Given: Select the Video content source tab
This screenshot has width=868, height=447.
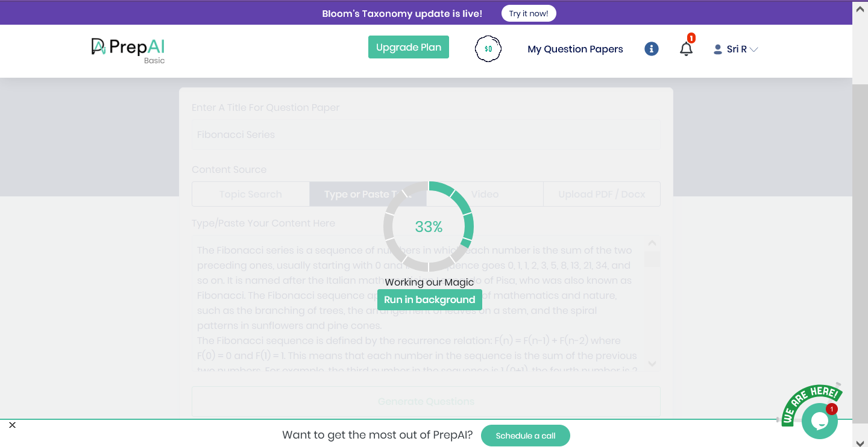Looking at the screenshot, I should 485,194.
